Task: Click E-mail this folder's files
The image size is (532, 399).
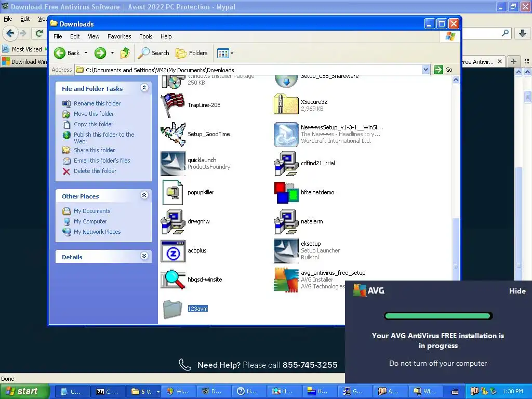Action: (102, 161)
